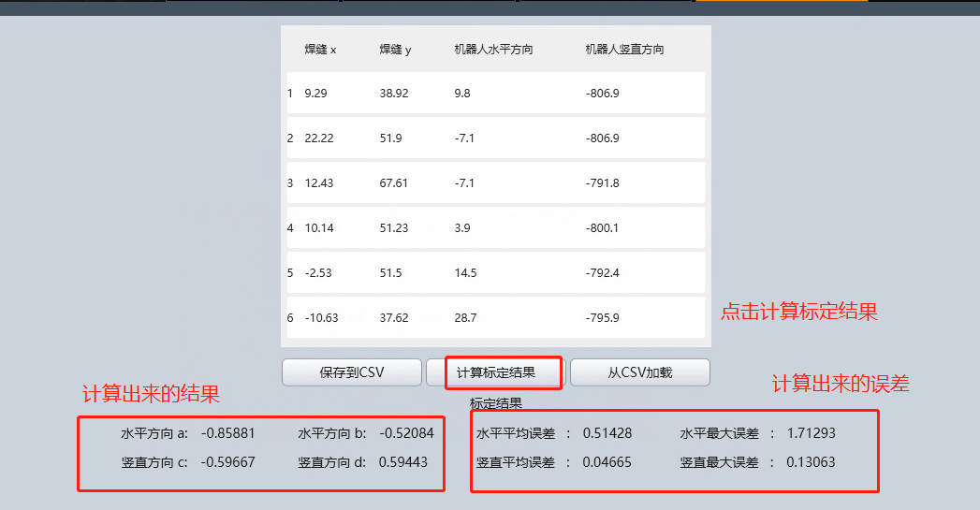
Task: Click the 竖直最大误差 value 0.13063
Action: coord(811,461)
